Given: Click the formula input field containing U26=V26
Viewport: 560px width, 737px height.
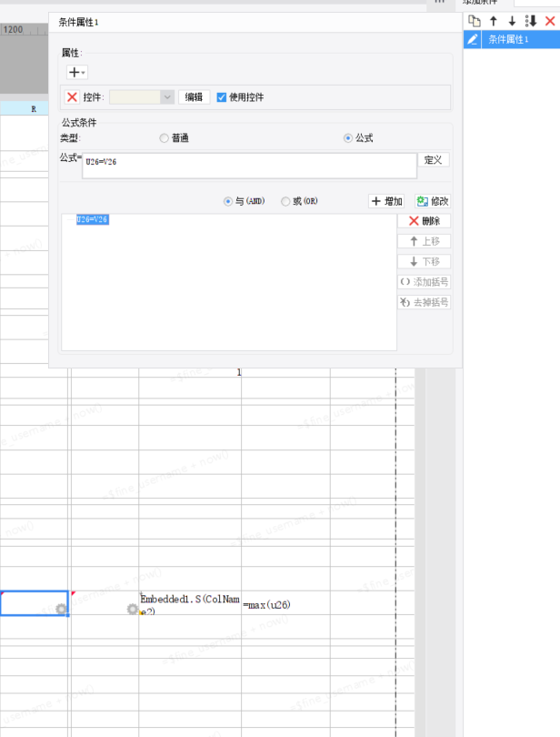Looking at the screenshot, I should tap(249, 166).
